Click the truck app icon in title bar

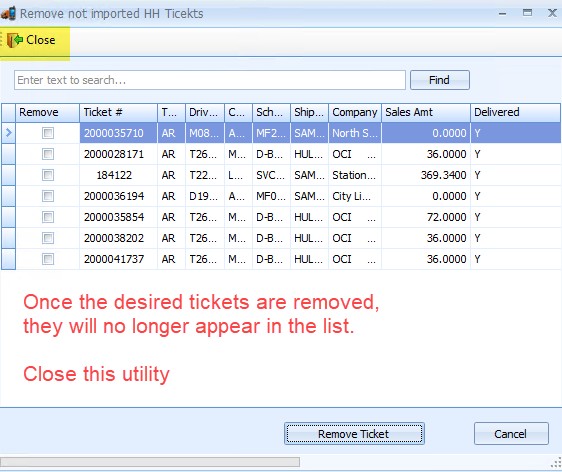[x=9, y=14]
